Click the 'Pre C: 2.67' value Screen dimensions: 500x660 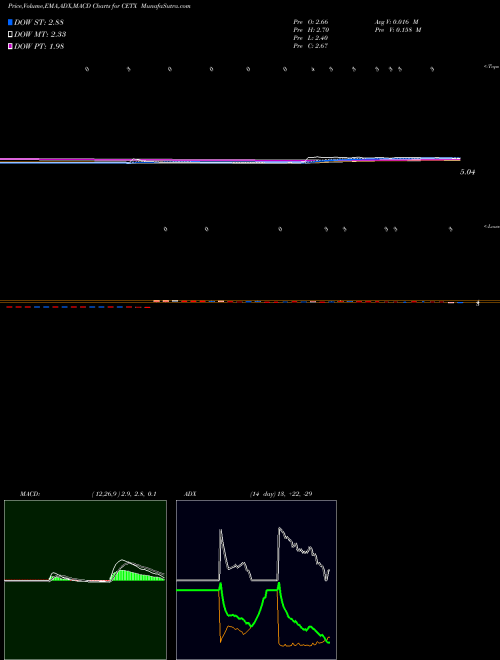pos(311,46)
